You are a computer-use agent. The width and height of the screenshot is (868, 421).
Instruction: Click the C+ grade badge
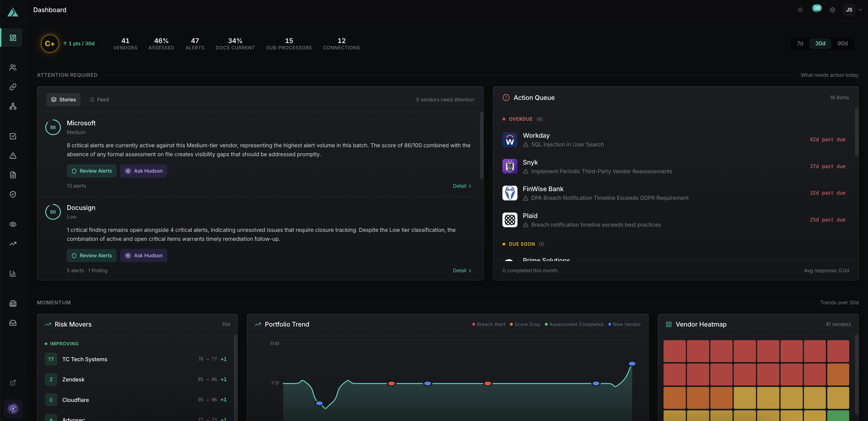[50, 44]
